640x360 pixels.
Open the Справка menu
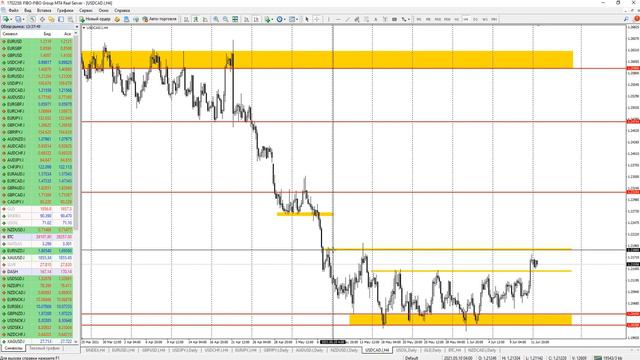[x=122, y=10]
